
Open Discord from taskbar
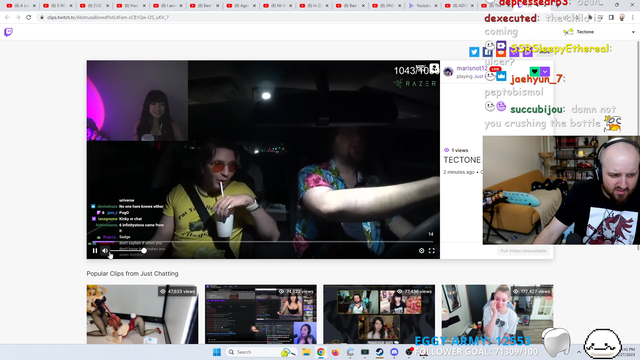coord(394,352)
